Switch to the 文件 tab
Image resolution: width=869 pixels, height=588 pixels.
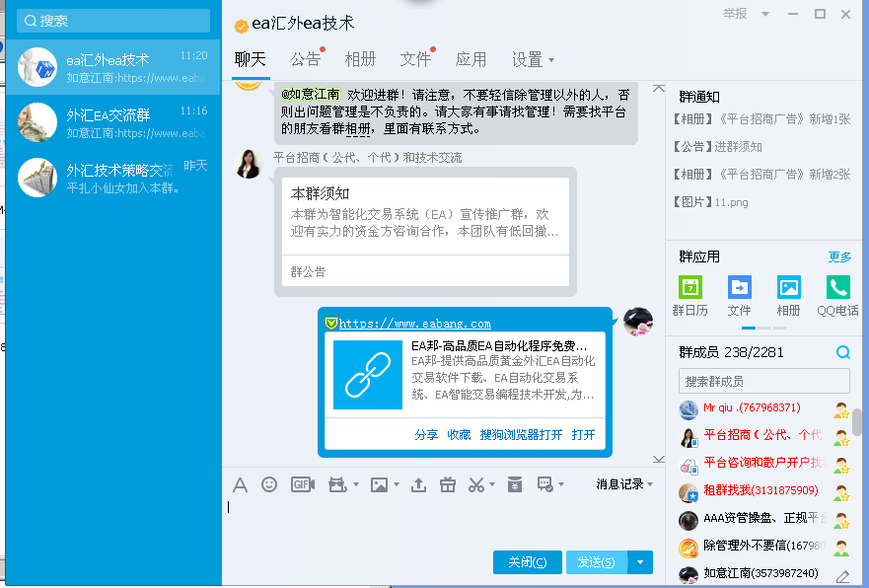click(x=415, y=59)
